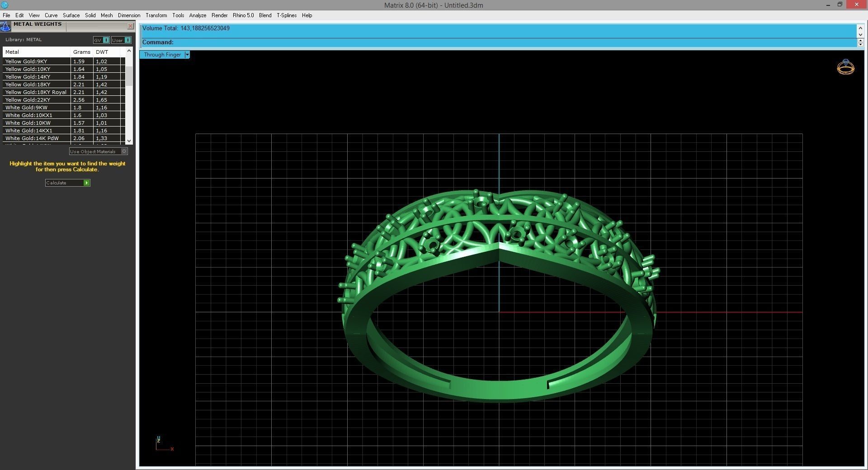The image size is (868, 470).
Task: Open the Render menu
Action: [220, 15]
